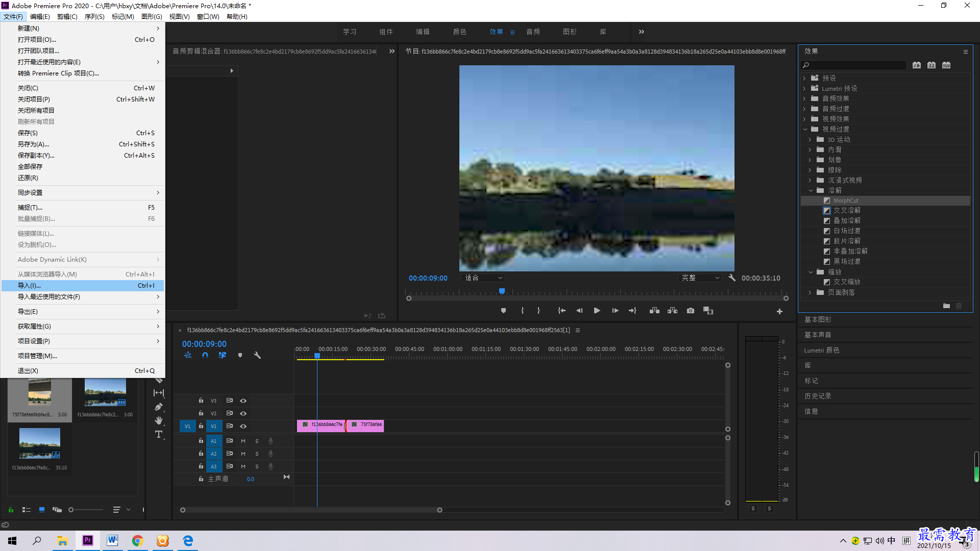Select the 黑场过渡 transition

click(x=847, y=261)
